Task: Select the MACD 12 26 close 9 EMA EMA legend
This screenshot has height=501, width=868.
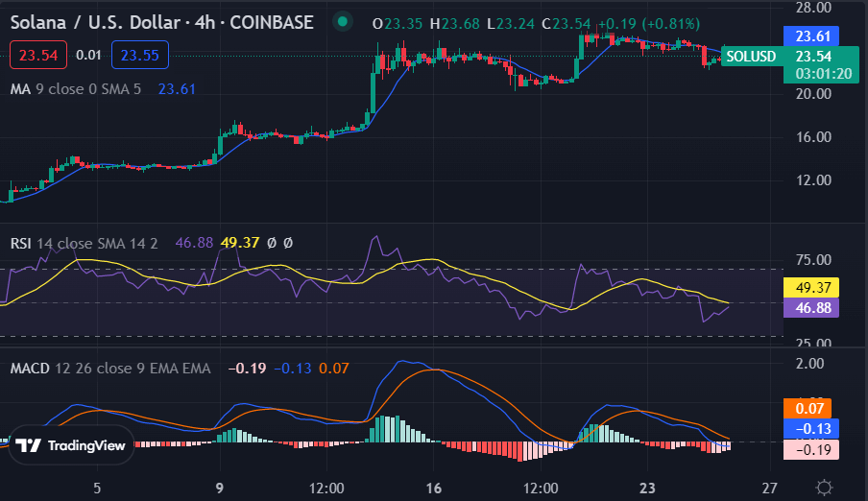Action: [x=110, y=369]
